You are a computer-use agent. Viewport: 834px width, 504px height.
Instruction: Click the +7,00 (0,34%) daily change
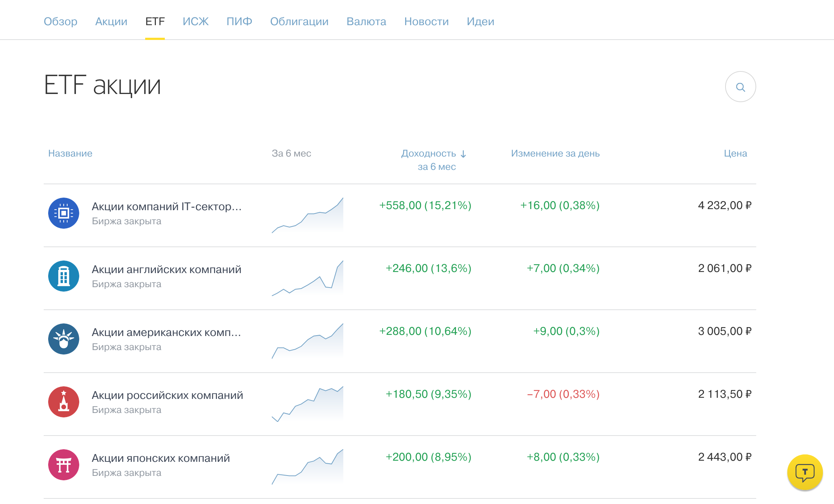pos(563,268)
